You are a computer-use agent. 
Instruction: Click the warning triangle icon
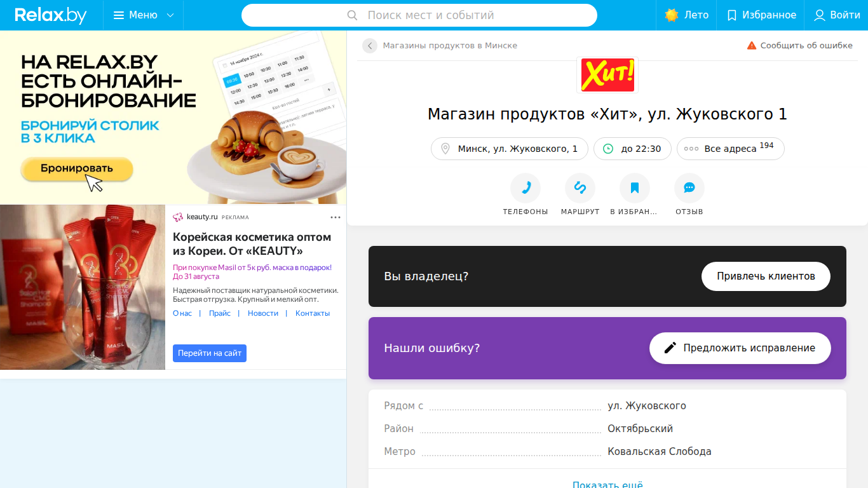(x=752, y=46)
